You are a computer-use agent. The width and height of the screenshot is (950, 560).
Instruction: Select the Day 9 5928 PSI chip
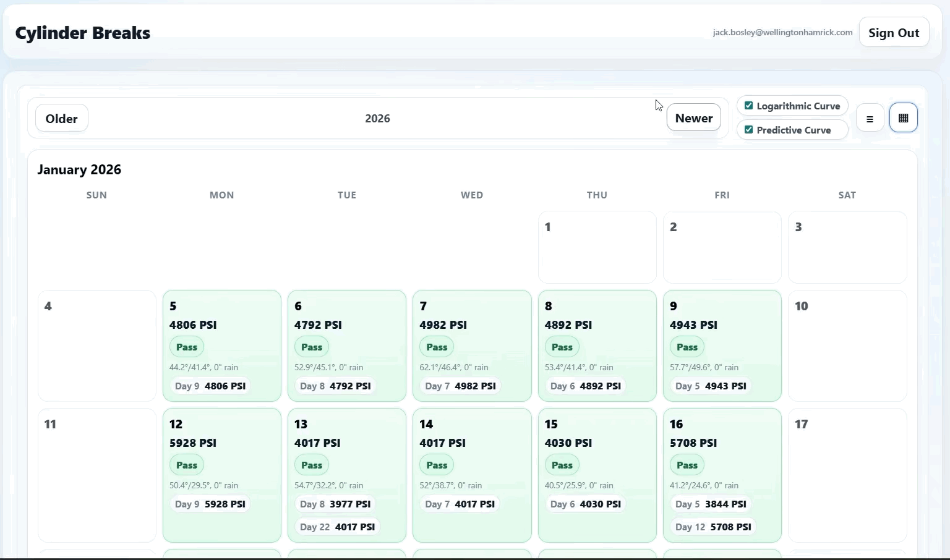tap(210, 504)
